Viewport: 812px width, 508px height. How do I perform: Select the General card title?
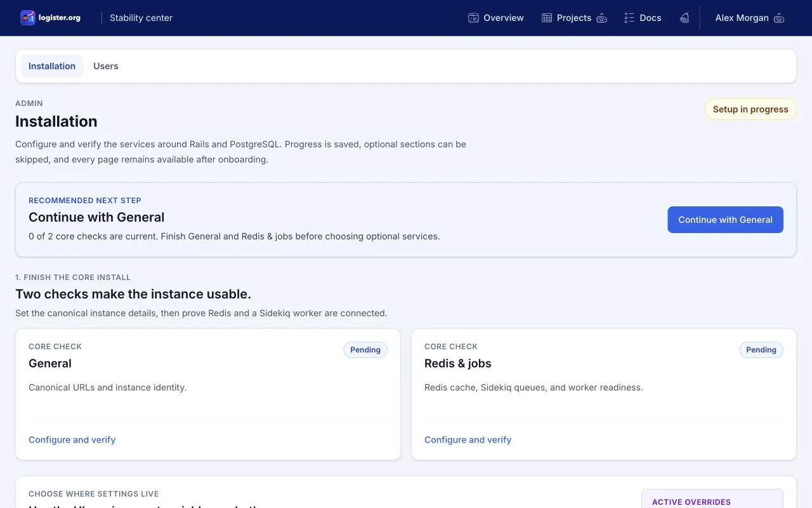click(50, 363)
